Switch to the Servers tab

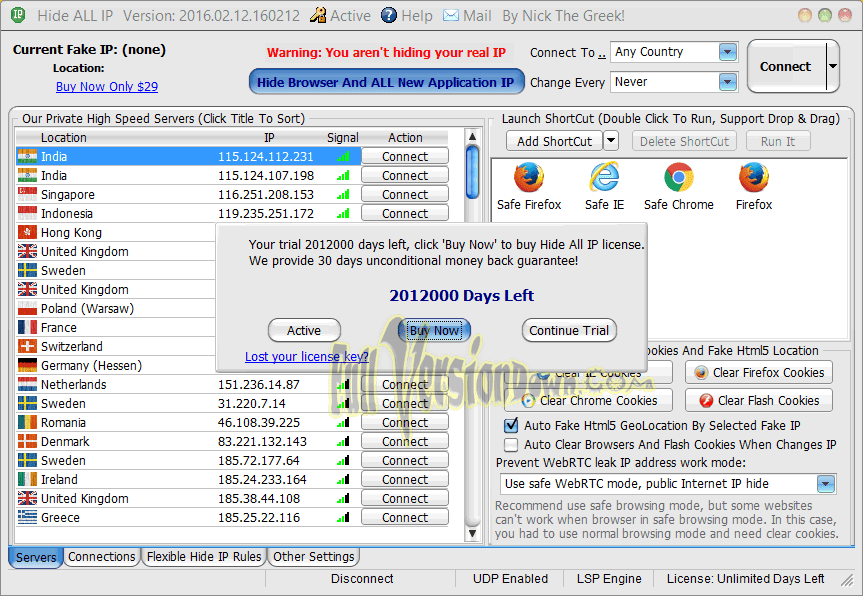[36, 557]
